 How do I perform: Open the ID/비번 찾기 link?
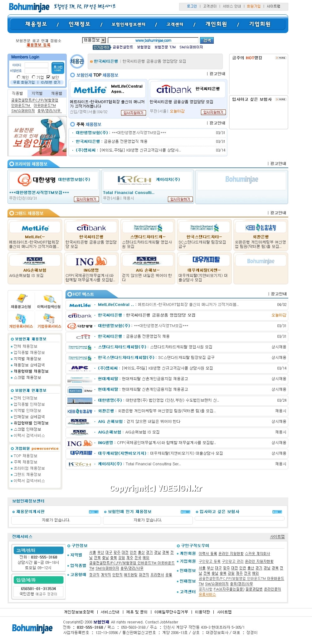(51, 82)
